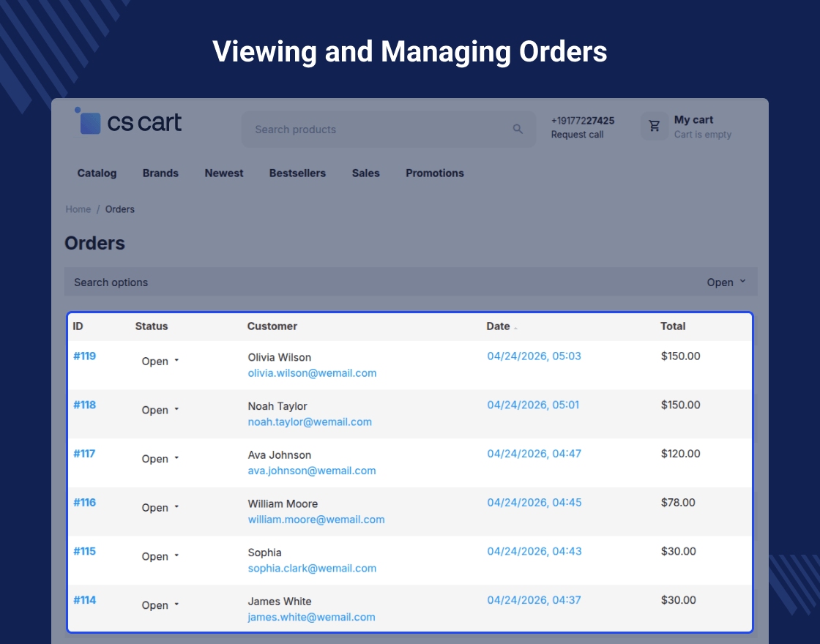Open the Promotions menu item
Screen dimensions: 820x644
point(435,173)
